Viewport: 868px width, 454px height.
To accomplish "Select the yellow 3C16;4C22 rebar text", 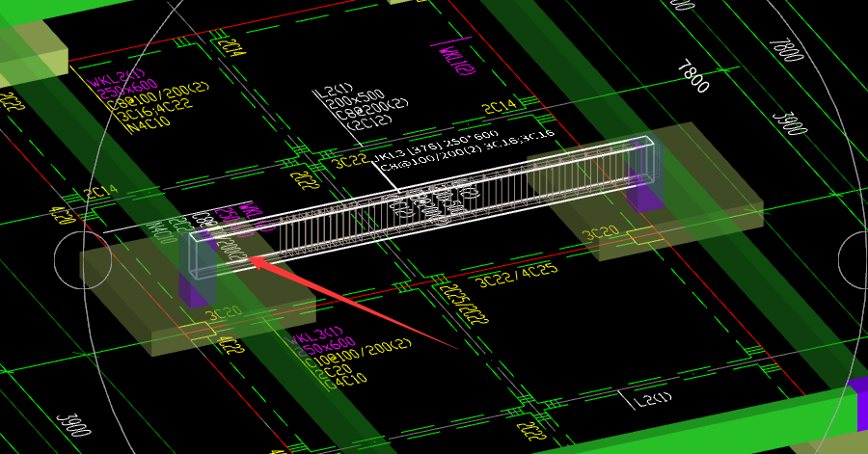I will click(x=156, y=111).
